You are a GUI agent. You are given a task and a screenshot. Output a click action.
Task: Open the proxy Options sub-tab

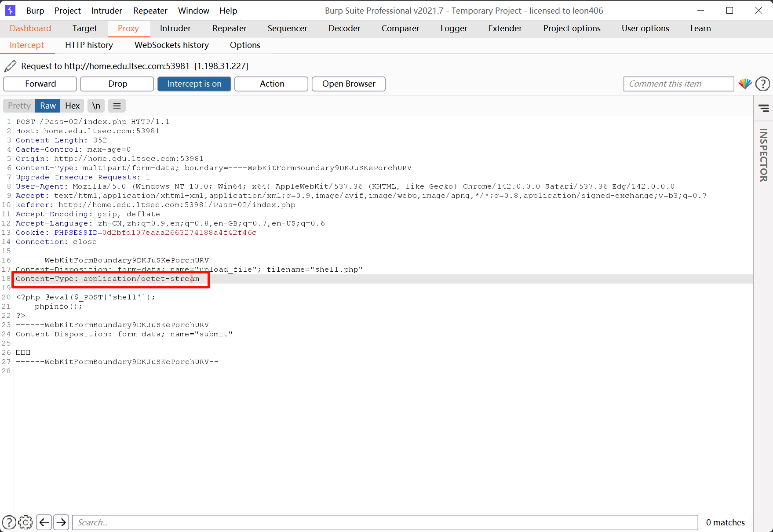coord(245,45)
